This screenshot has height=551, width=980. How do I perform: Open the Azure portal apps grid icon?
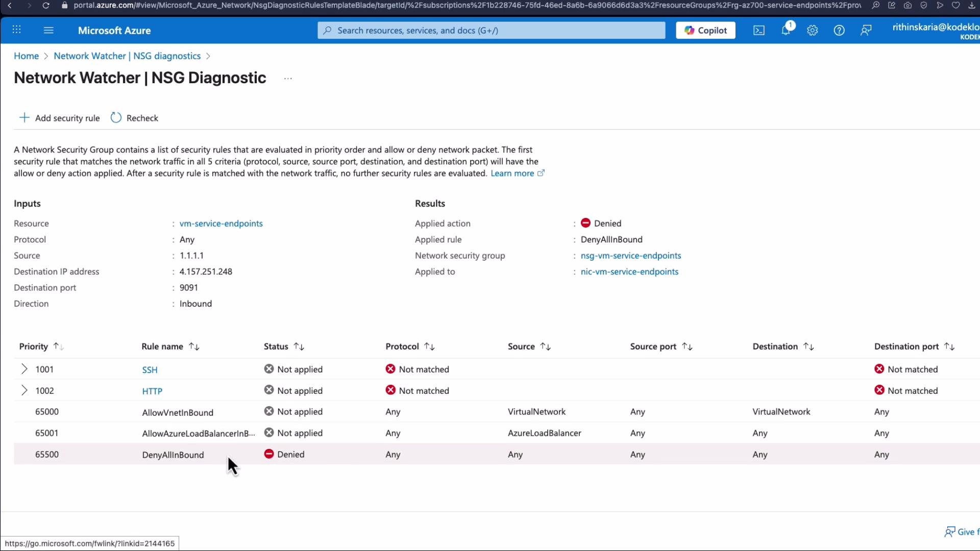16,30
